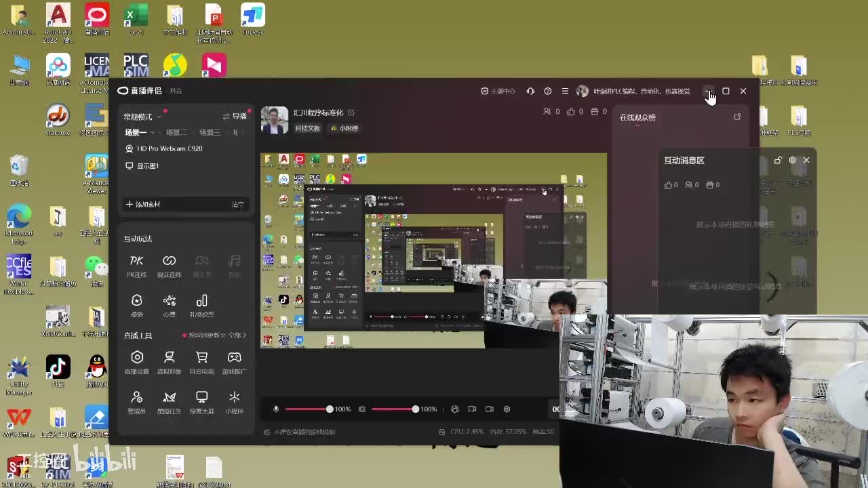Image resolution: width=868 pixels, height=488 pixels.
Task: Open 直播设置 live settings
Action: [x=137, y=363]
